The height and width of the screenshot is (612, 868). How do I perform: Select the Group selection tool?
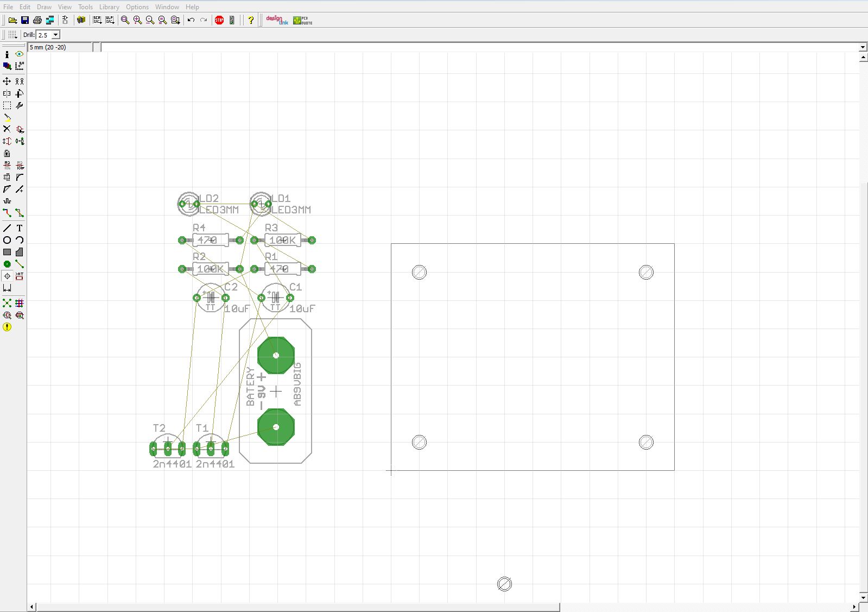(x=7, y=105)
